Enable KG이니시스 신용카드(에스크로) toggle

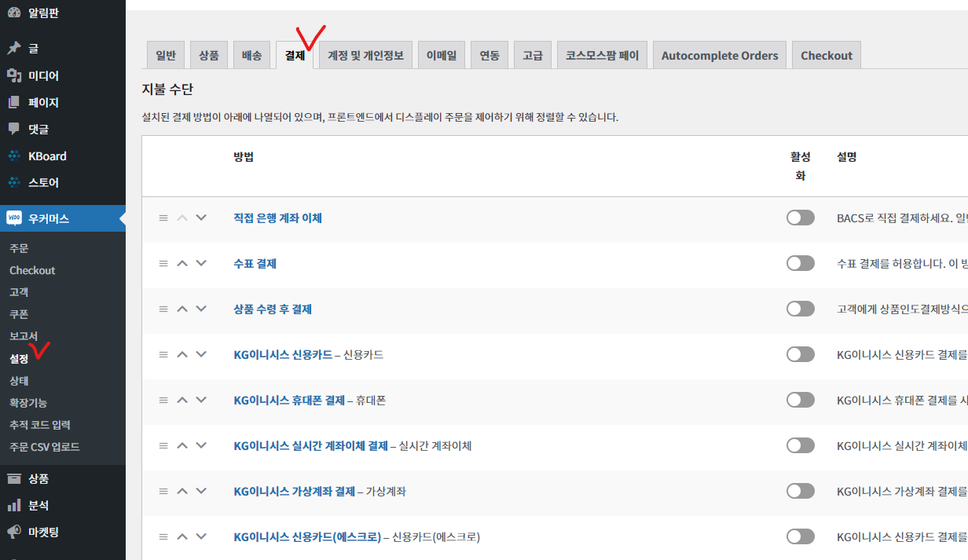coord(801,536)
